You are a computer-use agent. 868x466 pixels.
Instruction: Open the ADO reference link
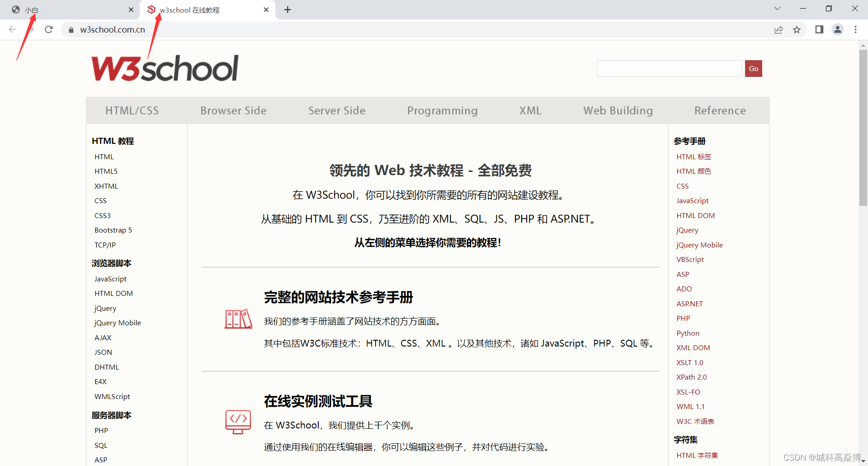pos(684,289)
